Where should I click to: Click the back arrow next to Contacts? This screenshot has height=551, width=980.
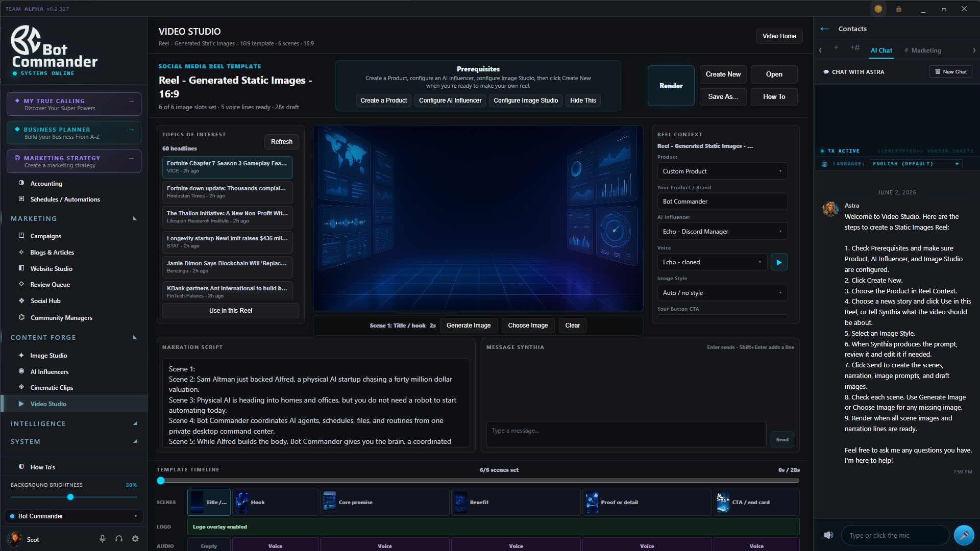click(825, 29)
